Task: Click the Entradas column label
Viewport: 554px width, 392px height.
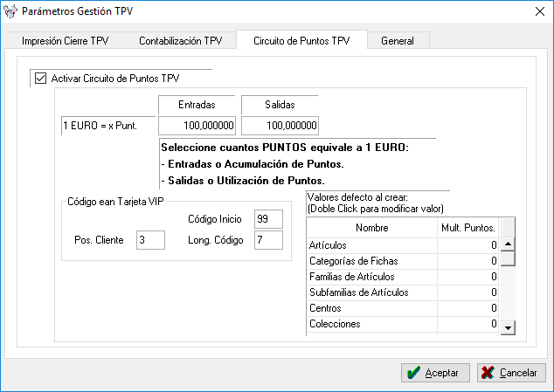Action: pyautogui.click(x=197, y=105)
